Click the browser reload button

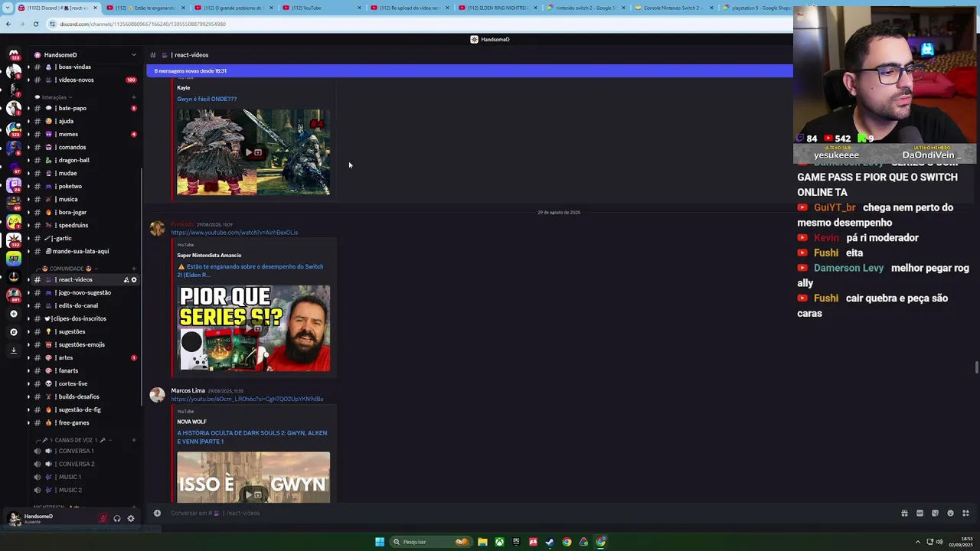tap(36, 24)
